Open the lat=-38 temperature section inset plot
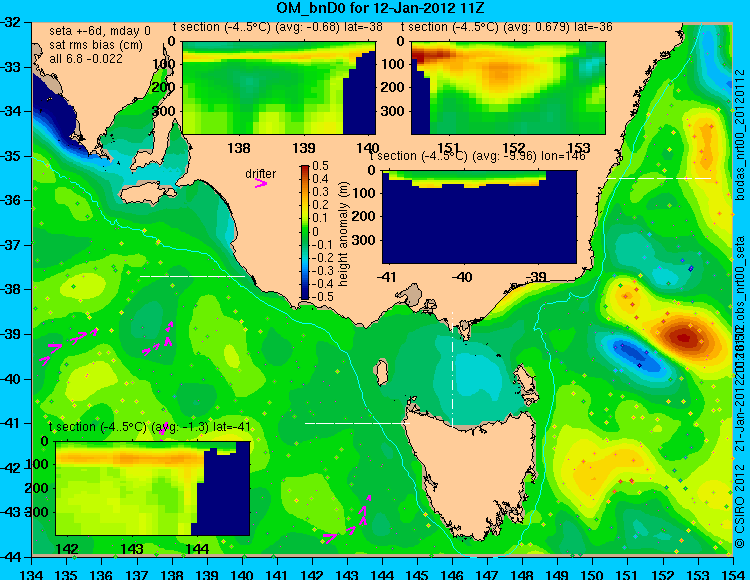Screen dimensions: 750x580 point(279,88)
